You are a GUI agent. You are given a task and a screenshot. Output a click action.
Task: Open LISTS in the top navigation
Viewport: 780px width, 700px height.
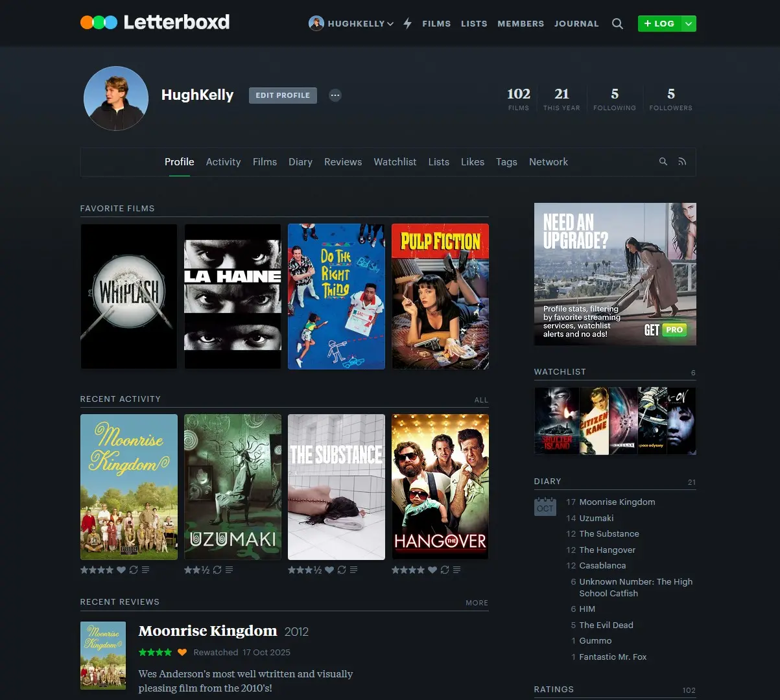[474, 23]
